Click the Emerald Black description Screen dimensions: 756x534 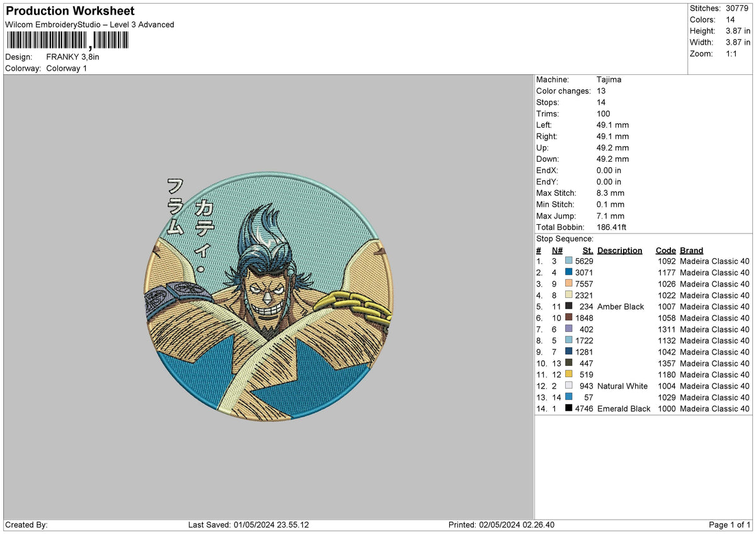pyautogui.click(x=624, y=408)
